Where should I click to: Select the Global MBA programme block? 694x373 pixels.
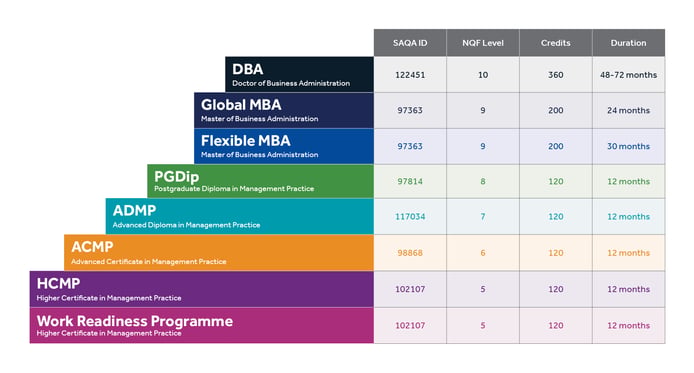pyautogui.click(x=284, y=110)
